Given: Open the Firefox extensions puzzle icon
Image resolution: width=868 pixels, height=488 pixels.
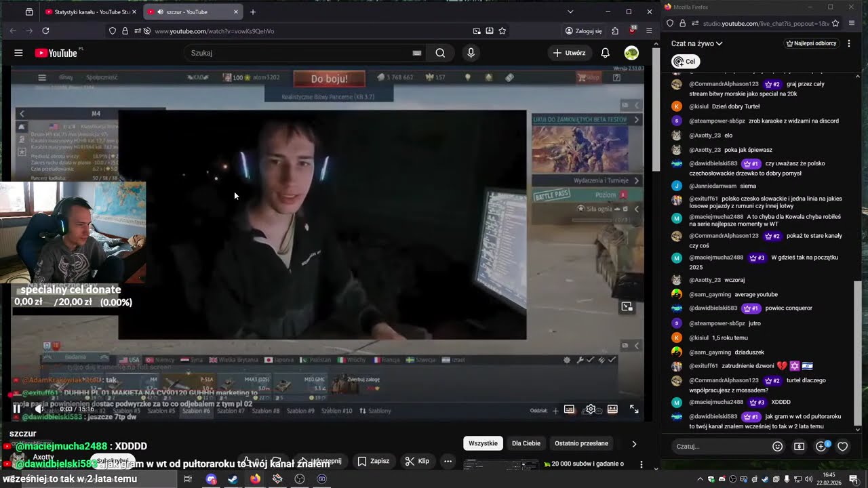Looking at the screenshot, I should (615, 30).
